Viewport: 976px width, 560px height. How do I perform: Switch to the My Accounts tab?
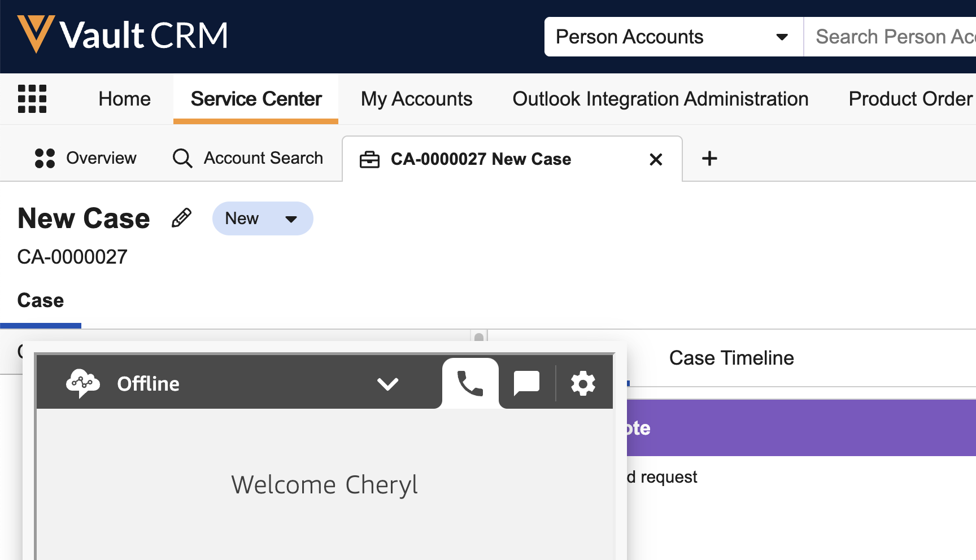416,99
